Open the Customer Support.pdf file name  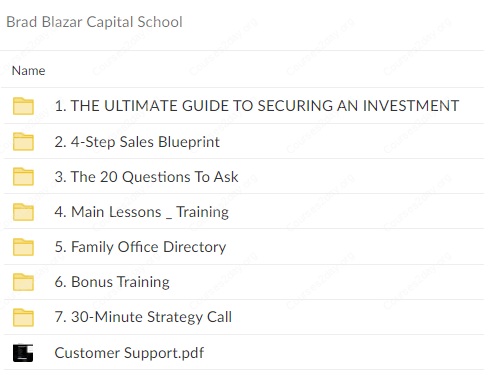(129, 353)
